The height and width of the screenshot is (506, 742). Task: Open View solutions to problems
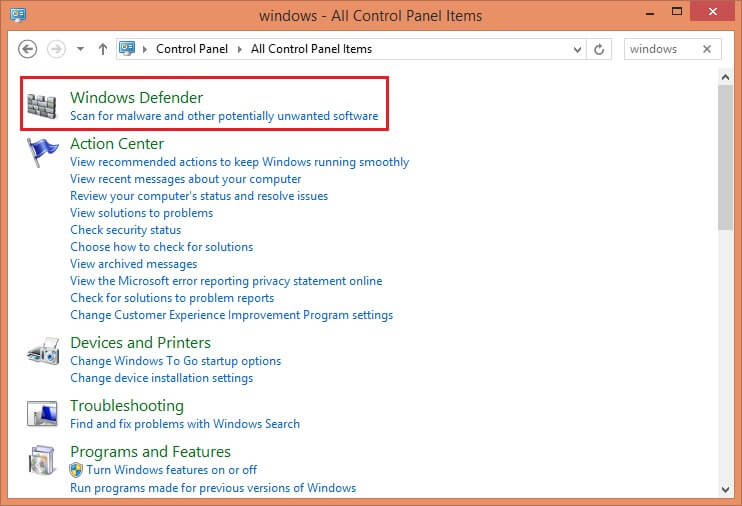tap(141, 213)
